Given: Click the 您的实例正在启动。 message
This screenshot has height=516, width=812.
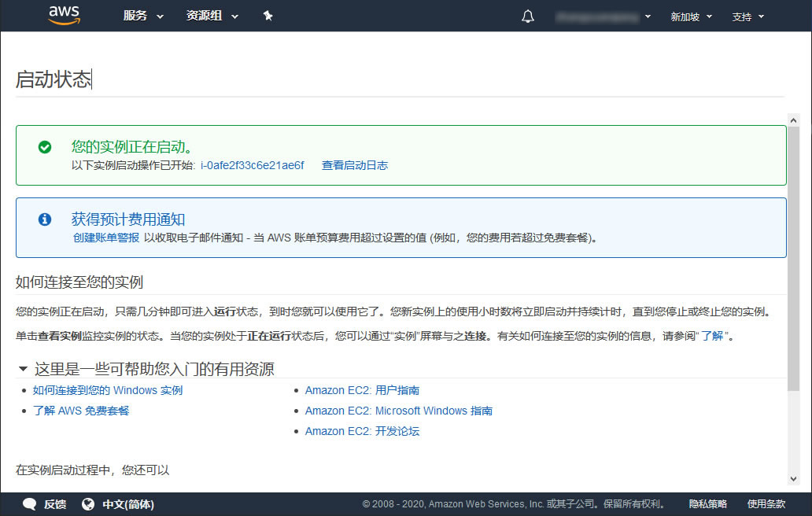Looking at the screenshot, I should tap(132, 147).
